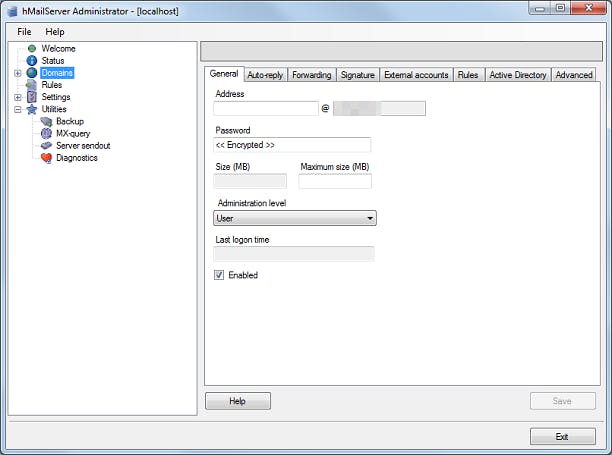The width and height of the screenshot is (612, 455).
Task: Select Utilities label in the tree
Action: click(x=54, y=109)
